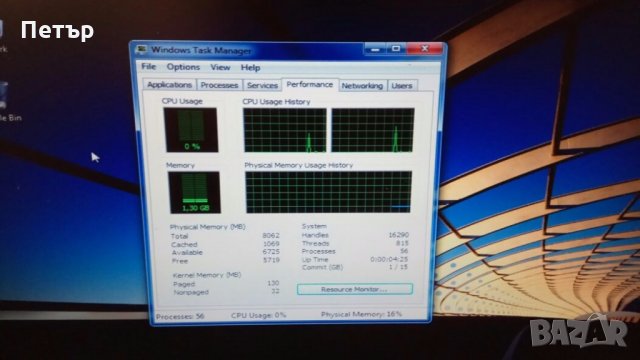Switch to the Processes tab
Image resolution: width=640 pixels, height=360 pixels.
point(219,85)
